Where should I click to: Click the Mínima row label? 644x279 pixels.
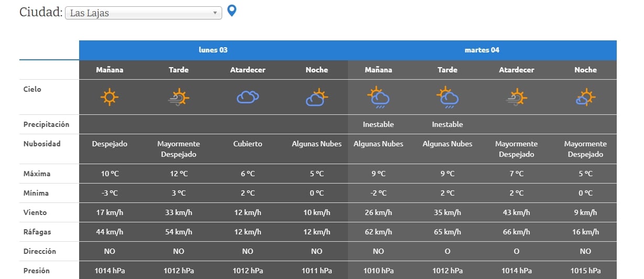36,193
